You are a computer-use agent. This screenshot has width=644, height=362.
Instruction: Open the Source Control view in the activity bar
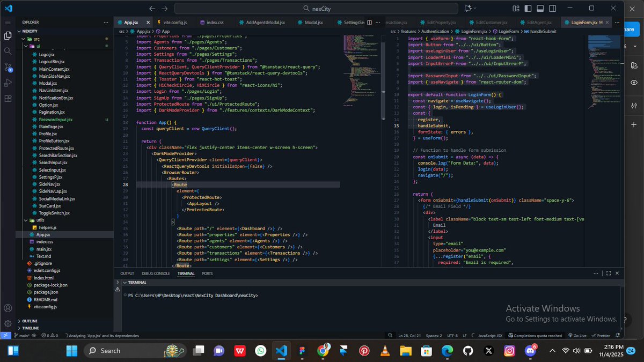[8, 67]
